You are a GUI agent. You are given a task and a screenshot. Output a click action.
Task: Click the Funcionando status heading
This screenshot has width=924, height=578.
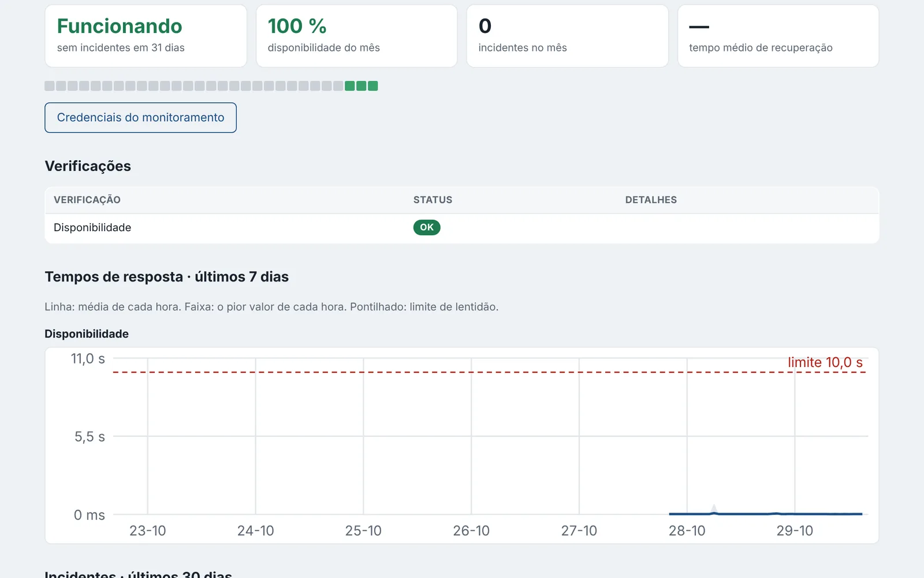(x=120, y=26)
